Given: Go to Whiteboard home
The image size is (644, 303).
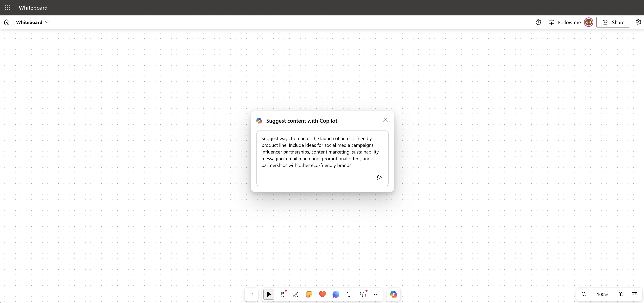Looking at the screenshot, I should [7, 22].
